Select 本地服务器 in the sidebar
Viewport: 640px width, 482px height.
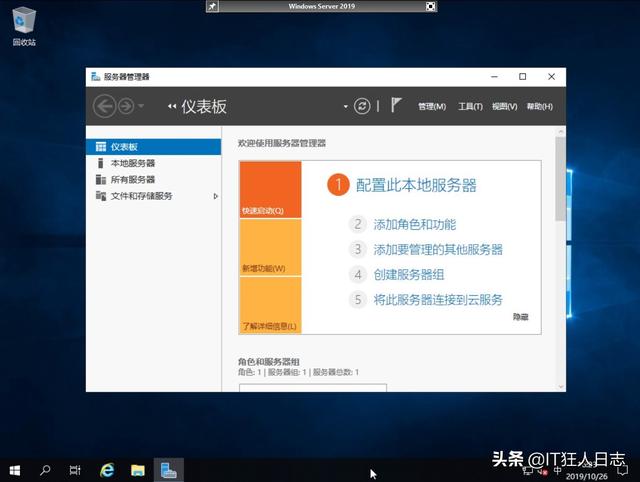(x=153, y=163)
